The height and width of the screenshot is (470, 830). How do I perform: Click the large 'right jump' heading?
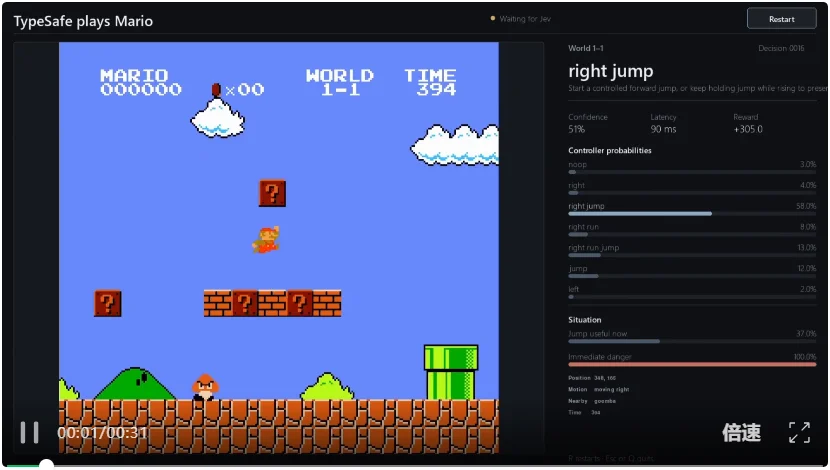pos(610,71)
